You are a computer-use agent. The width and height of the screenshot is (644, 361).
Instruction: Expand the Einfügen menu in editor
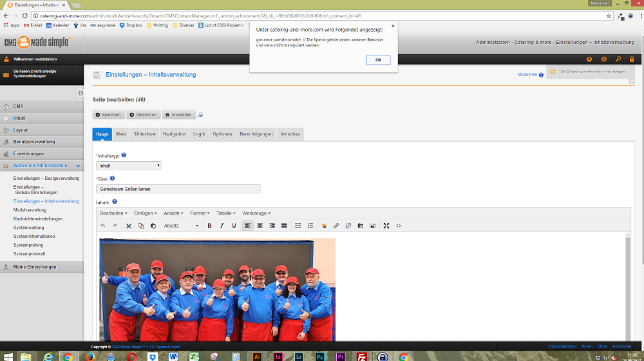tap(144, 213)
